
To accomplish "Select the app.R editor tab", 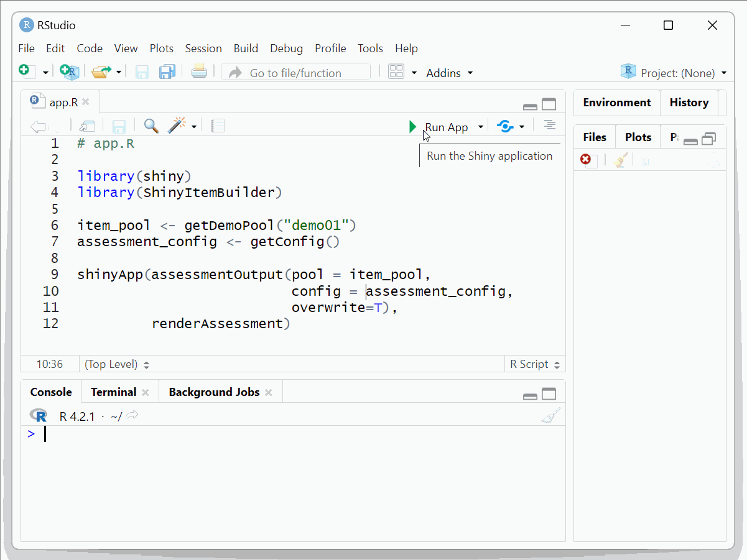I will [x=60, y=102].
